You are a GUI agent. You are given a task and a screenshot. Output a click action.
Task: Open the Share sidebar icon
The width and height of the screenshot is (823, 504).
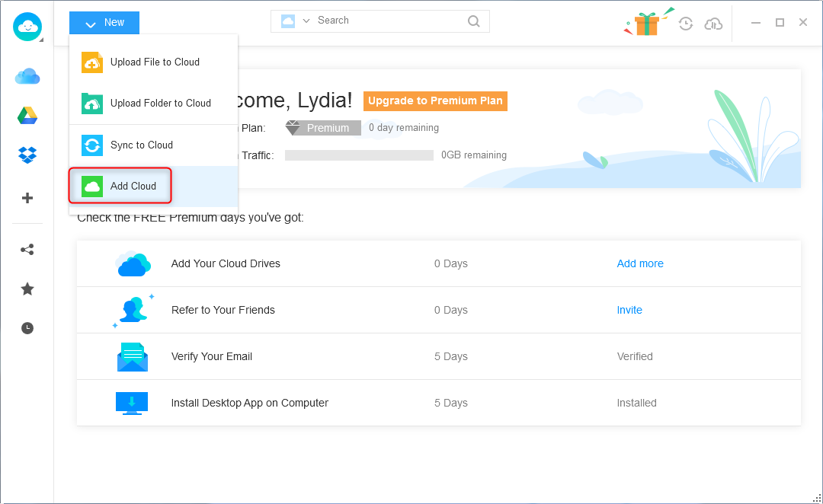click(x=27, y=250)
